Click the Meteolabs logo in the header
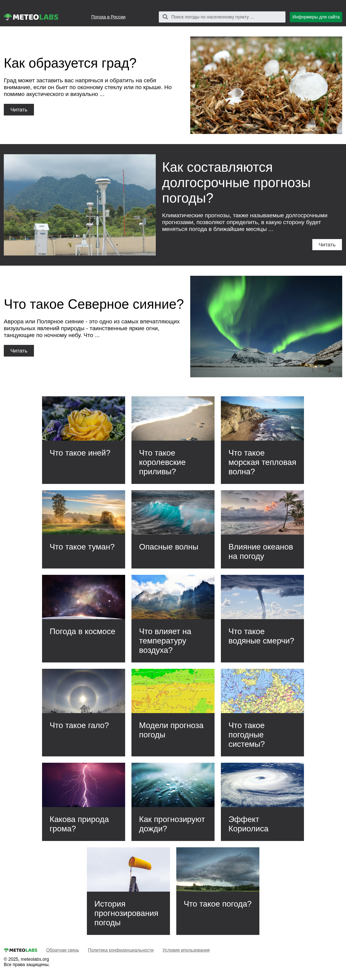Viewport: 346px width, 980px height. coord(31,17)
